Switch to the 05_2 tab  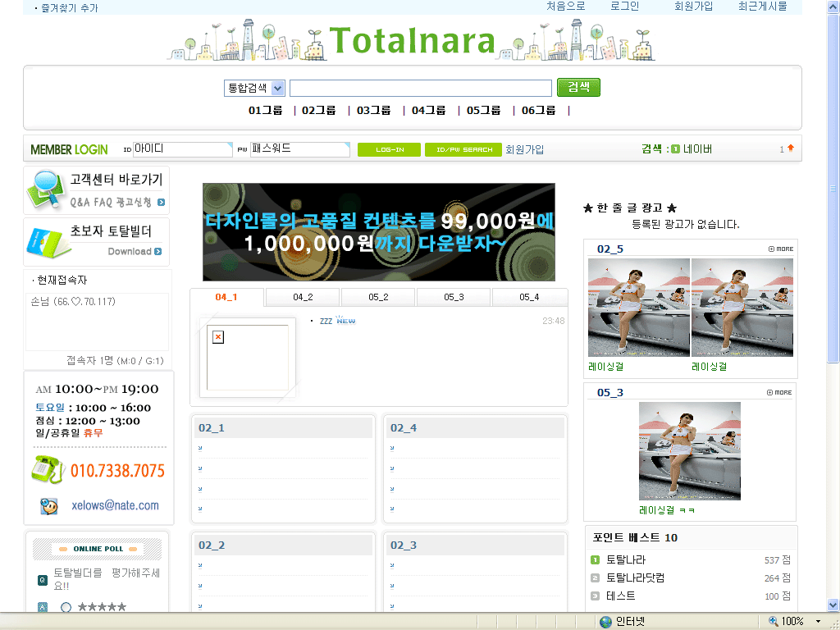(378, 297)
